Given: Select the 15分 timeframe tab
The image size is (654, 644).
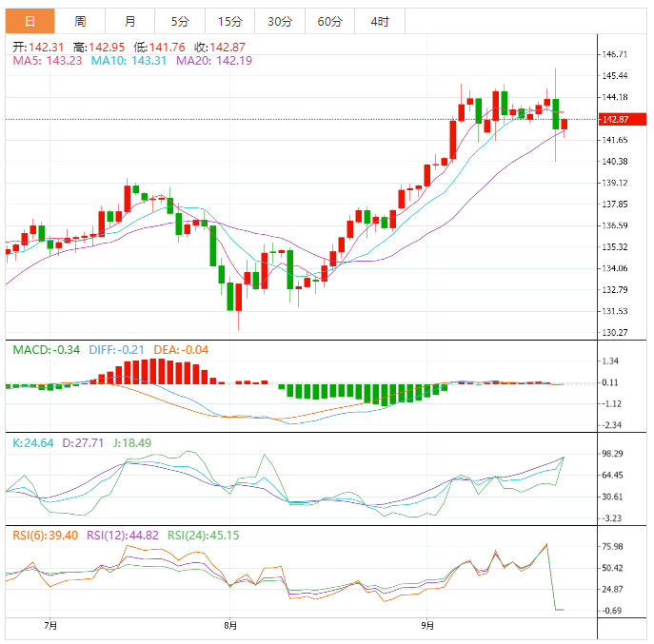Looking at the screenshot, I should (x=229, y=21).
